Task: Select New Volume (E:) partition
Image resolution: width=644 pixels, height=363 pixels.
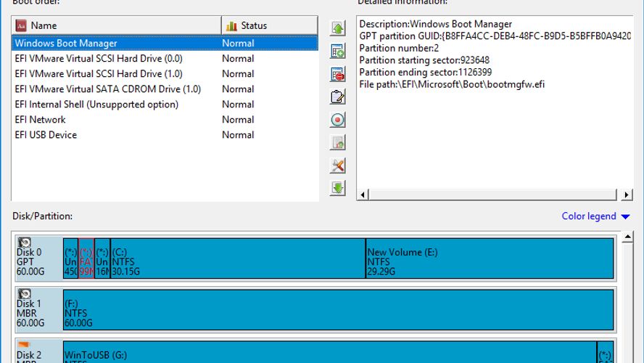Action: pyautogui.click(x=490, y=258)
